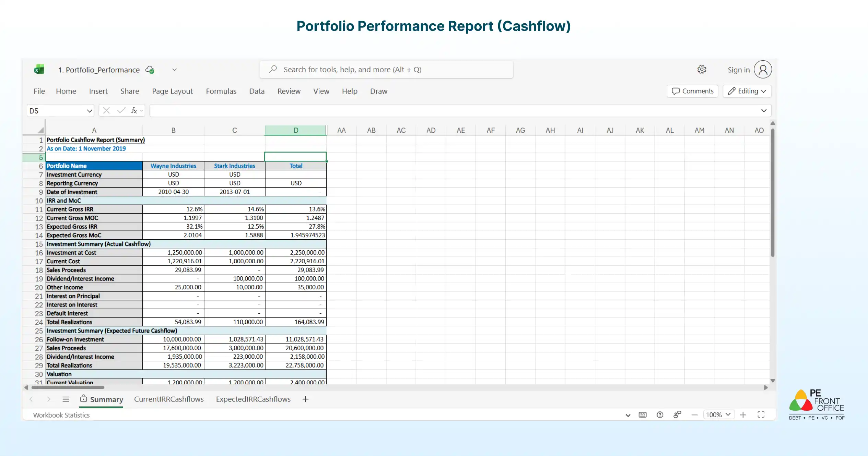Click the 2010-04-30 date cell
Screen dimensions: 868x456
pyautogui.click(x=173, y=192)
